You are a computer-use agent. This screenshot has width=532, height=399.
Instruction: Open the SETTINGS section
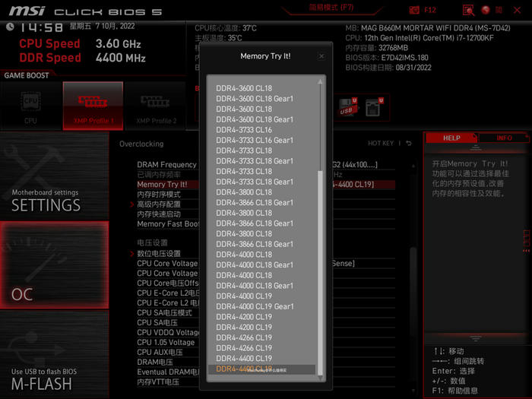55,176
